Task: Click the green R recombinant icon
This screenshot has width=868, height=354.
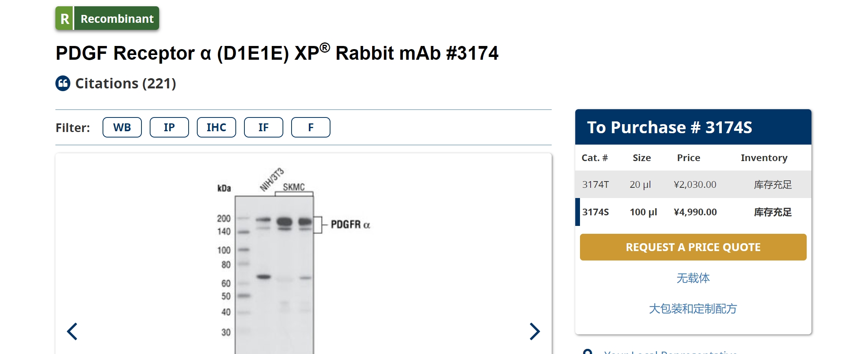Action: [x=64, y=18]
